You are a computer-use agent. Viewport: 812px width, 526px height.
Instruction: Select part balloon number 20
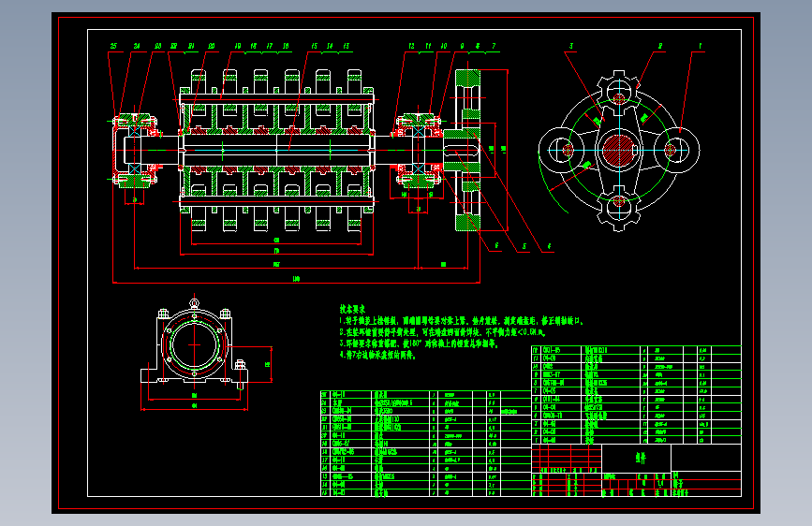[x=212, y=46]
